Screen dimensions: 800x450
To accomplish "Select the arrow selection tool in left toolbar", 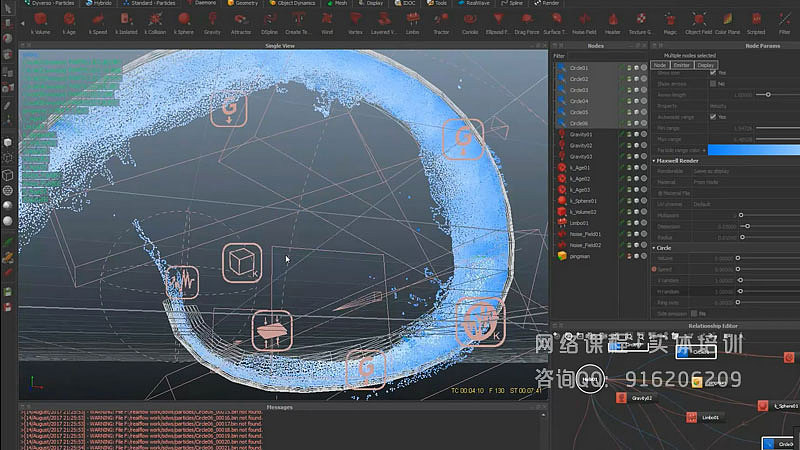I will (7, 8).
